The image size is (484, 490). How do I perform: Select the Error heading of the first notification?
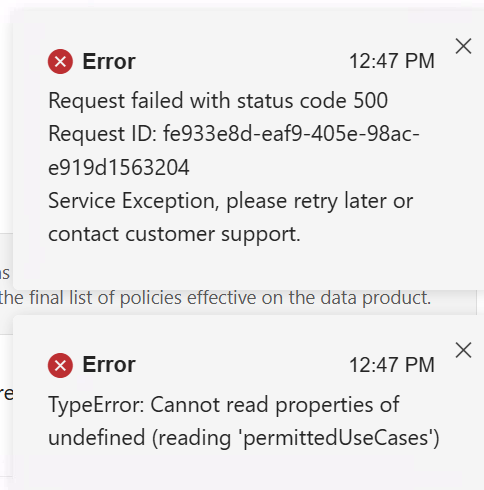[109, 62]
